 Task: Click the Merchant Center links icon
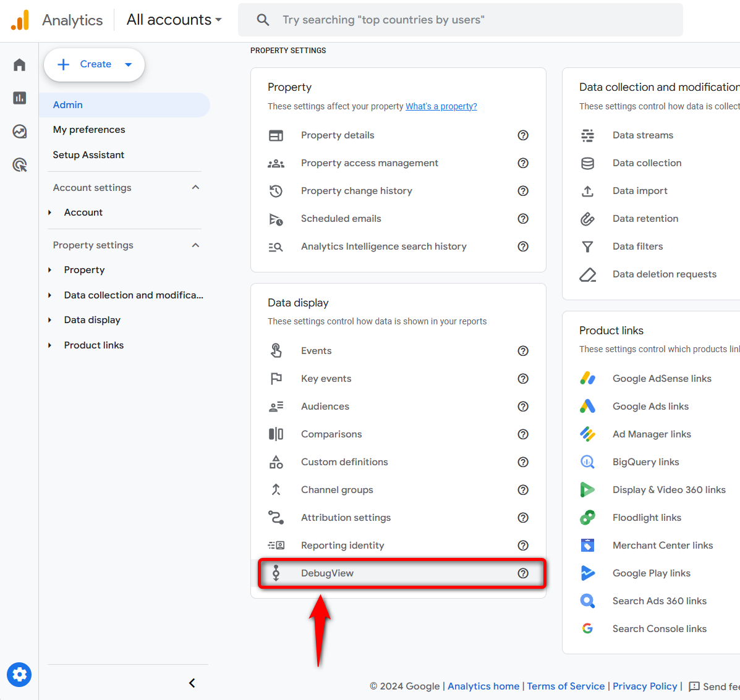pyautogui.click(x=587, y=546)
